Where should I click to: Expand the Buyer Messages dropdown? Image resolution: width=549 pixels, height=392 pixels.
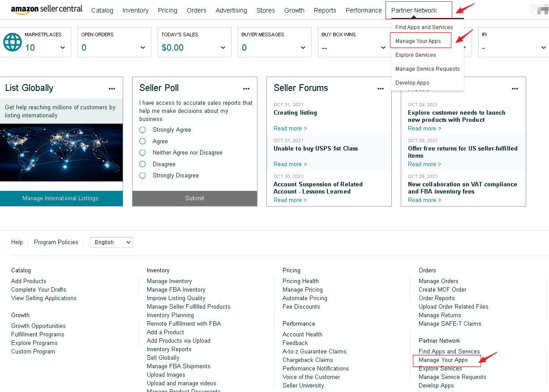click(303, 48)
